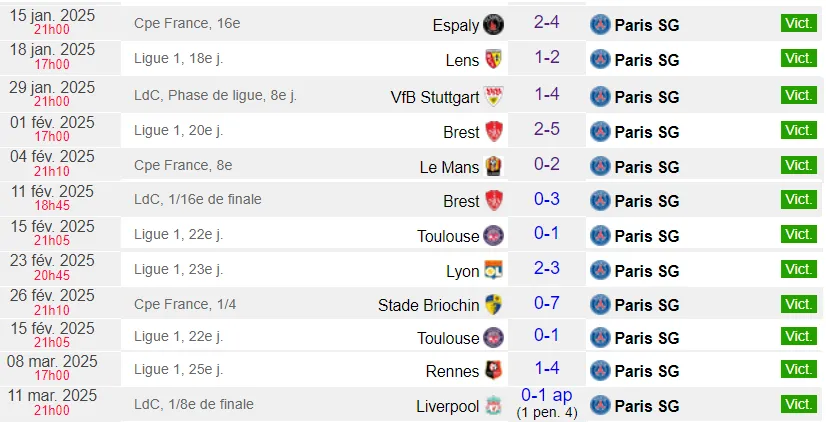Click the Lyon club crest icon
826x422 pixels.
pyautogui.click(x=494, y=270)
